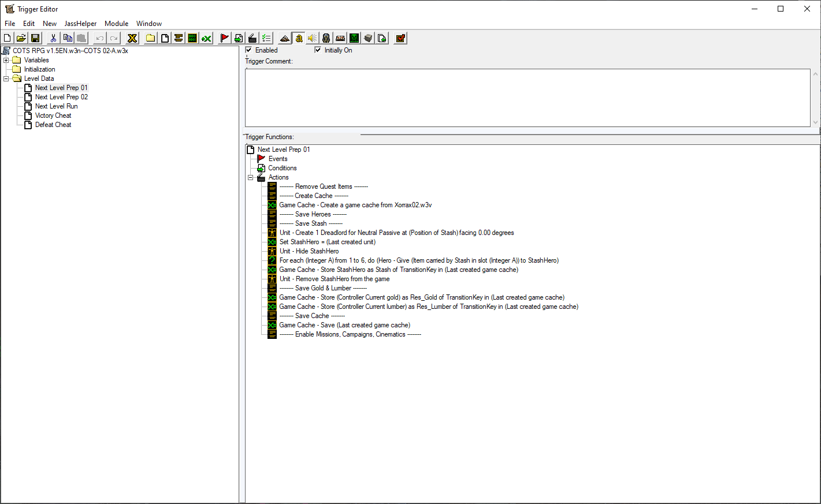Viewport: 821px width, 504px height.
Task: Click the Trigger Comment scrollbar down arrow
Action: pyautogui.click(x=815, y=122)
